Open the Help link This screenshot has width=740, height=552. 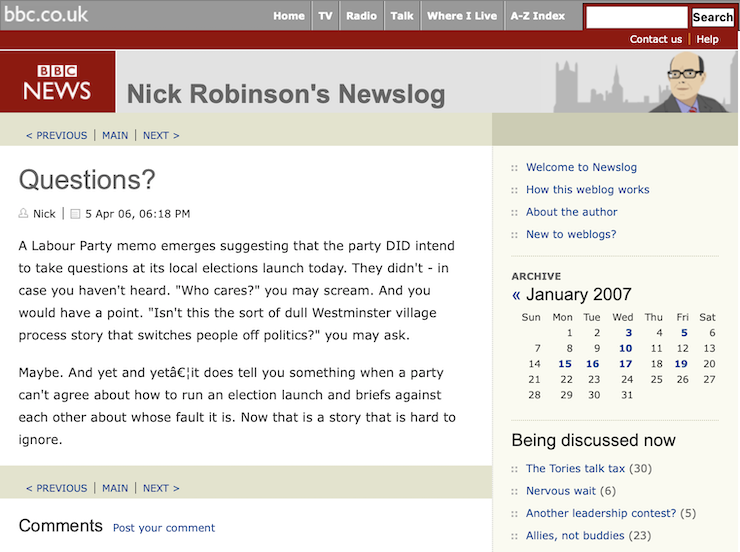pyautogui.click(x=707, y=39)
